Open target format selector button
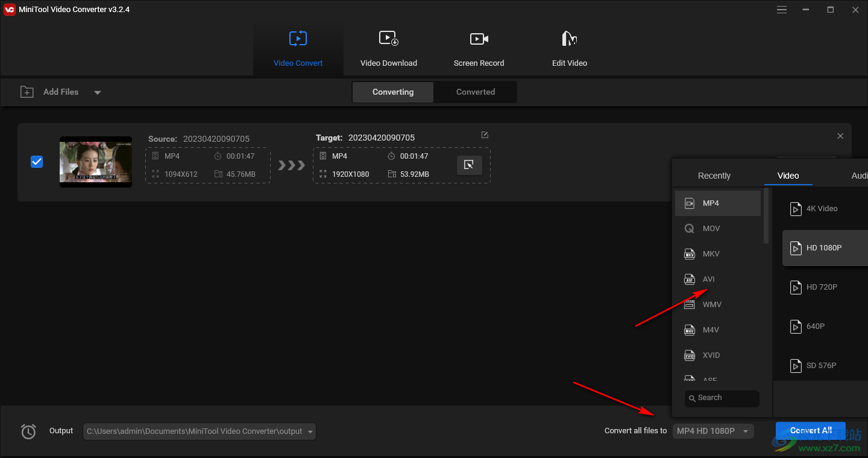This screenshot has width=868, height=458. 469,165
